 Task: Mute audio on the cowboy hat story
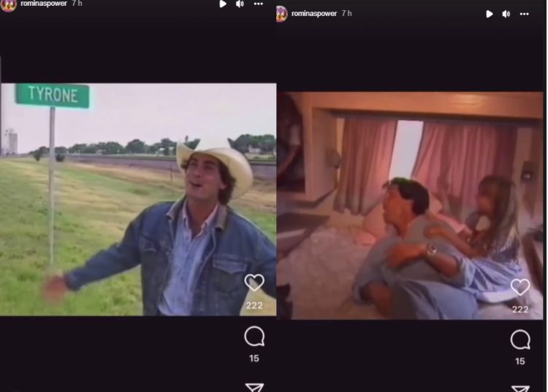[240, 4]
